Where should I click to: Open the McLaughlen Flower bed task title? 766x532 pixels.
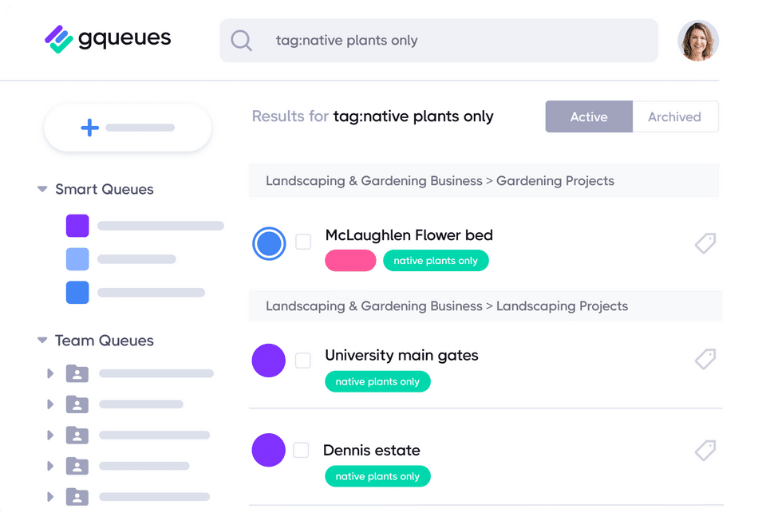coord(409,235)
